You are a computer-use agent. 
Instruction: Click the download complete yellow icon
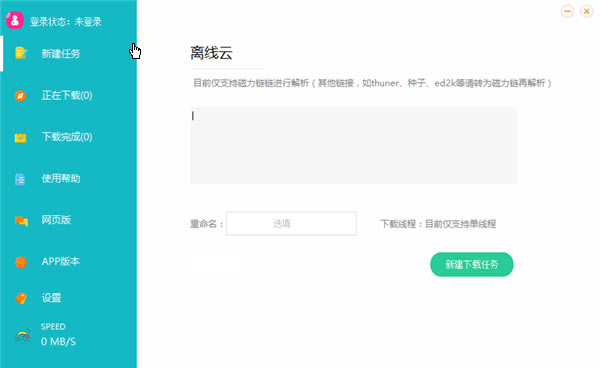pos(21,137)
